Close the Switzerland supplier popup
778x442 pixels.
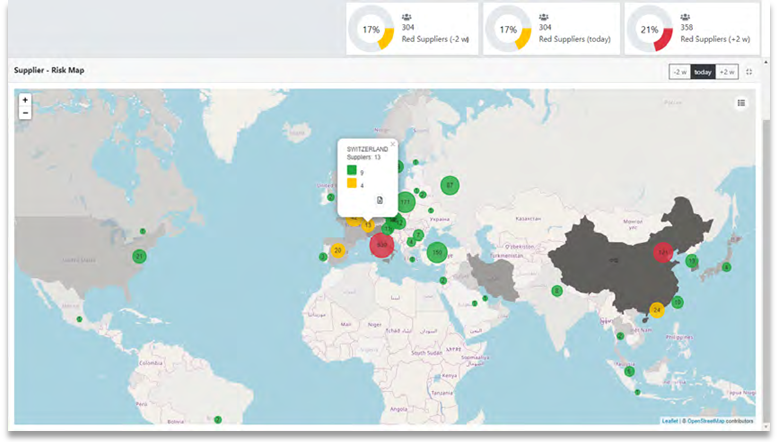coord(392,143)
